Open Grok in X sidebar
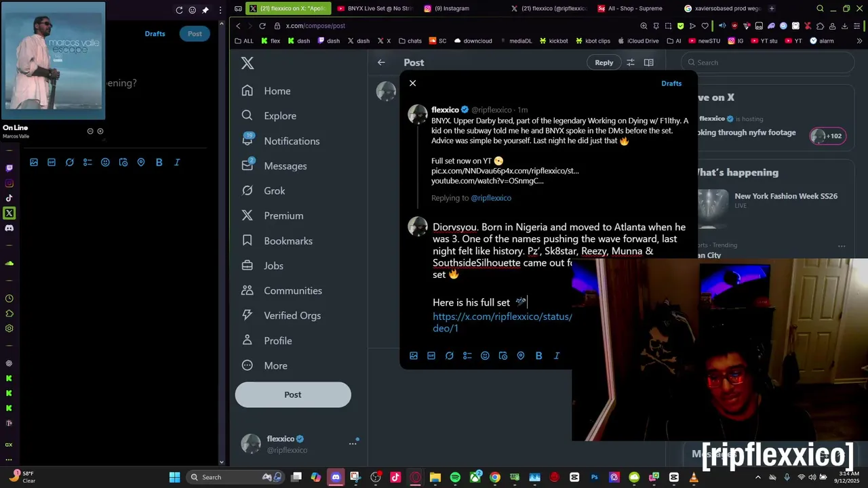This screenshot has height=488, width=868. pos(263,191)
